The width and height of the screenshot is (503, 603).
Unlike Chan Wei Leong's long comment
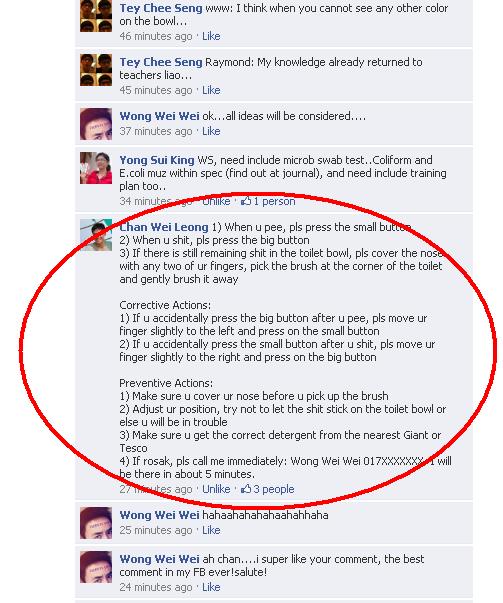click(216, 489)
